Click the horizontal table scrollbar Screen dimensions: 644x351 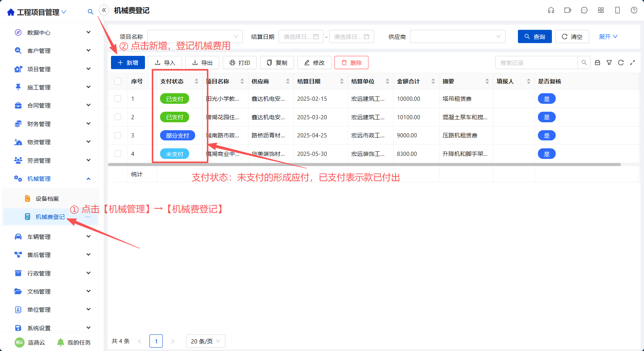click(x=364, y=165)
